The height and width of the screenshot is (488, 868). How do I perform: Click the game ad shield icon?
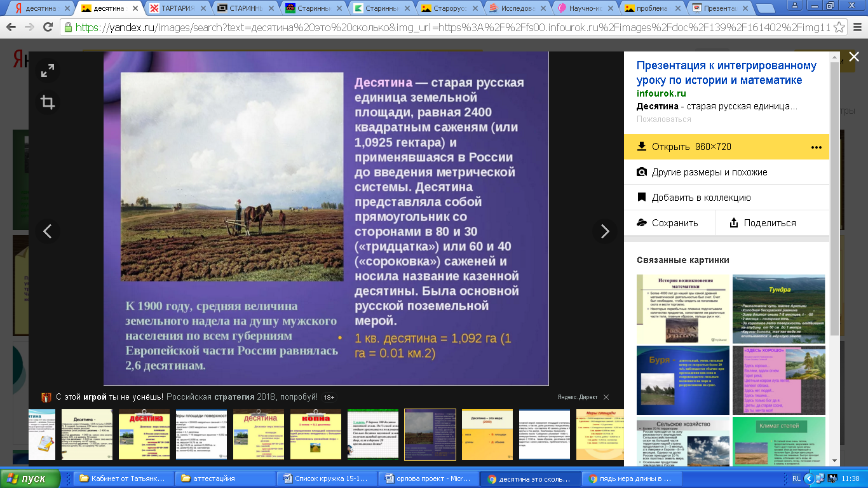[x=46, y=397]
